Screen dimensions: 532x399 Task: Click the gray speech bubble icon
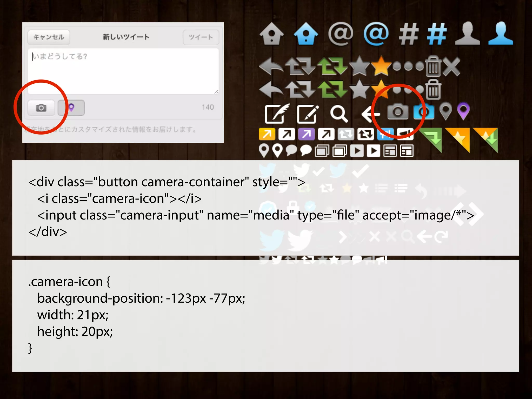pyautogui.click(x=291, y=150)
